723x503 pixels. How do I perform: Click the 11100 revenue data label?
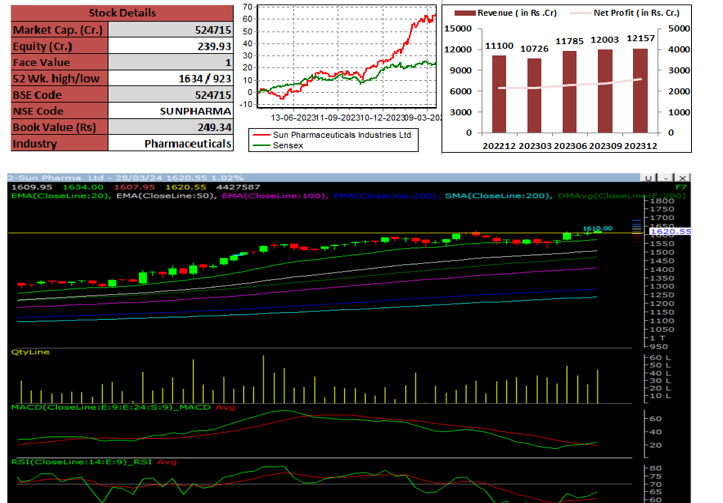pyautogui.click(x=499, y=46)
